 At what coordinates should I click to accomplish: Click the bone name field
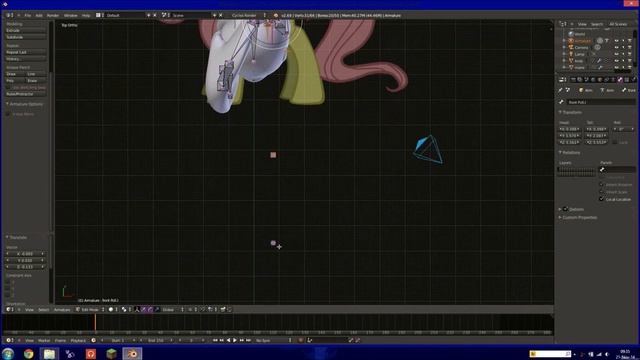tap(601, 102)
